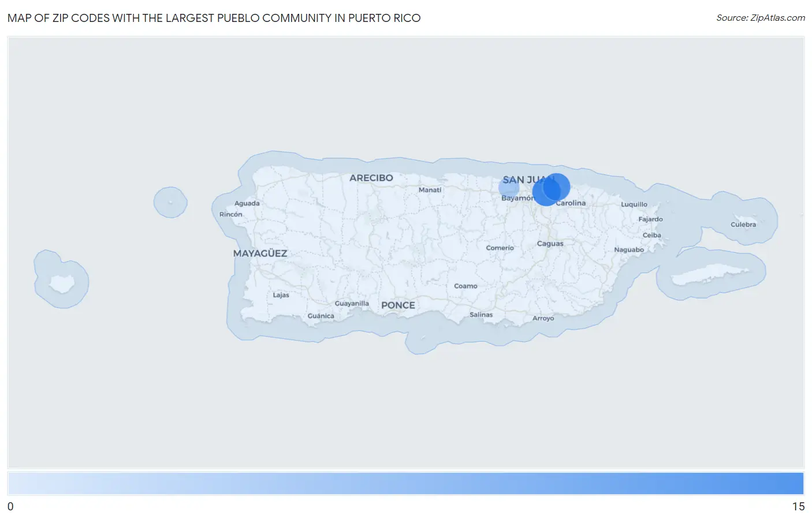Click the Rincón map label
Image resolution: width=812 pixels, height=519 pixels.
230,214
